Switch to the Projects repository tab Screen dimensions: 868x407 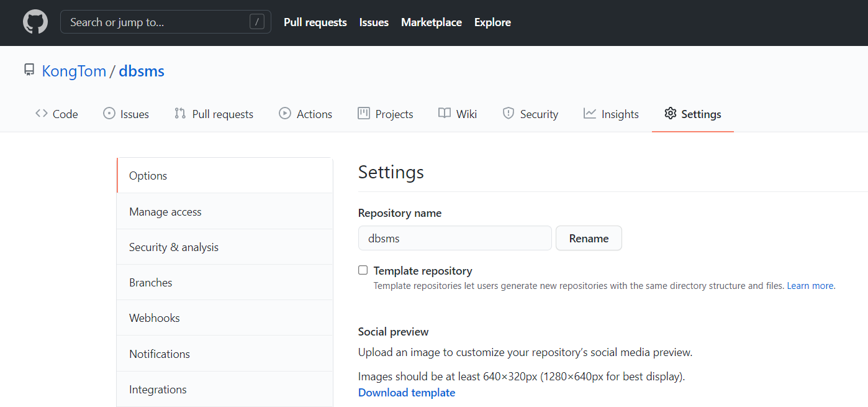(386, 114)
